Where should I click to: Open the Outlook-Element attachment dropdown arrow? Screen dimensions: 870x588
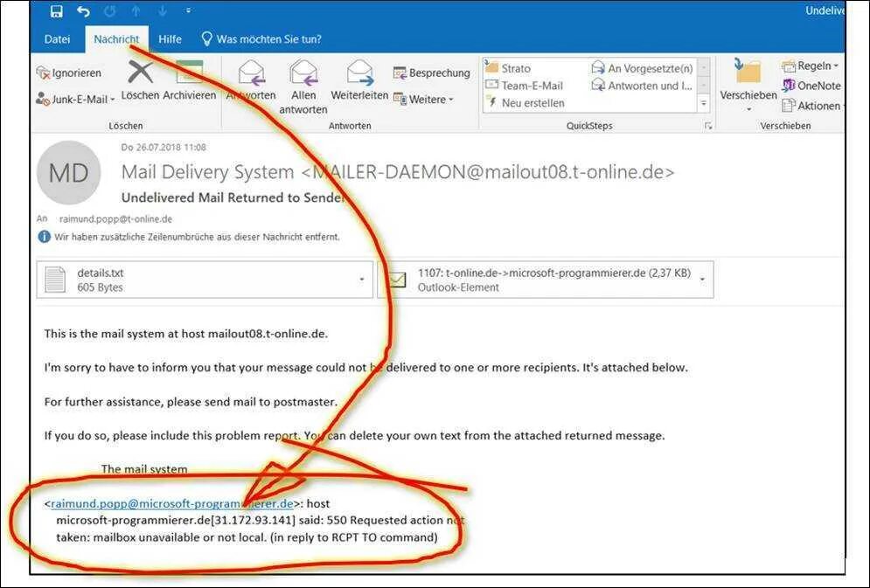click(702, 280)
